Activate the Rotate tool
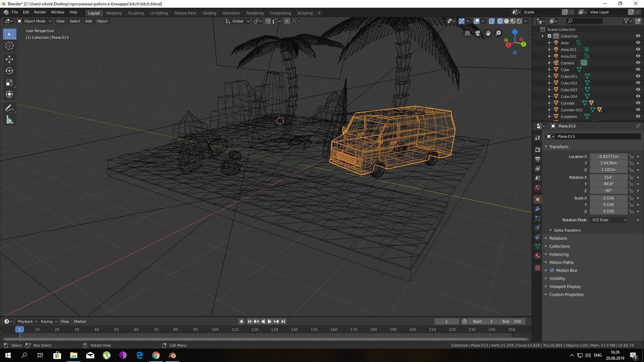The image size is (644, 362). point(9,71)
